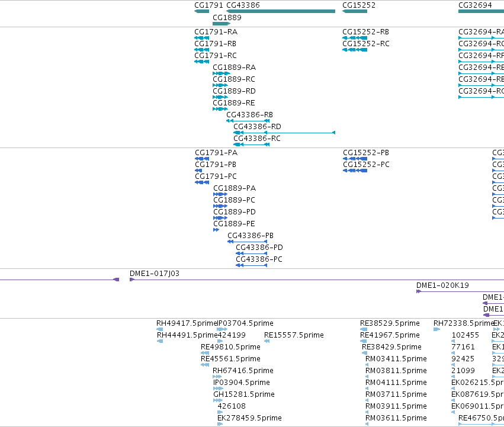The image size is (504, 427).
Task: Select transcript CG1889-RE
Action: (x=234, y=103)
